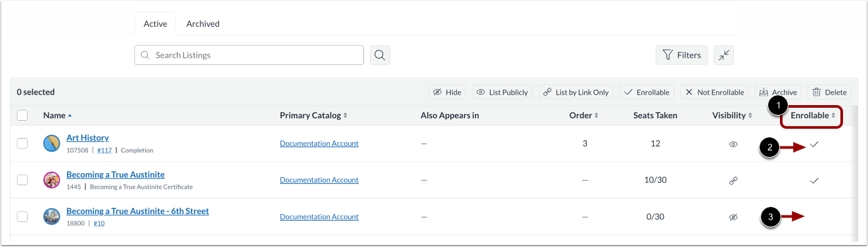Open Documentation Account in 6th Street row

[319, 217]
